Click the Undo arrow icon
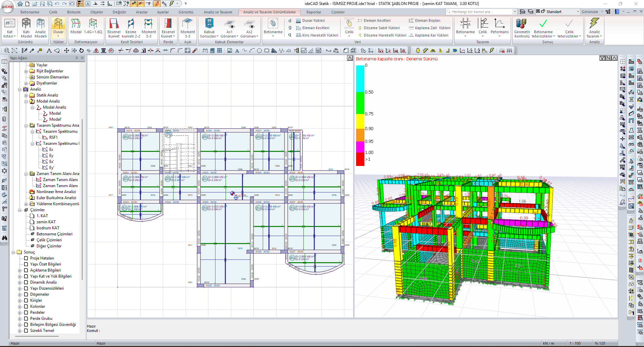 pyautogui.click(x=57, y=4)
